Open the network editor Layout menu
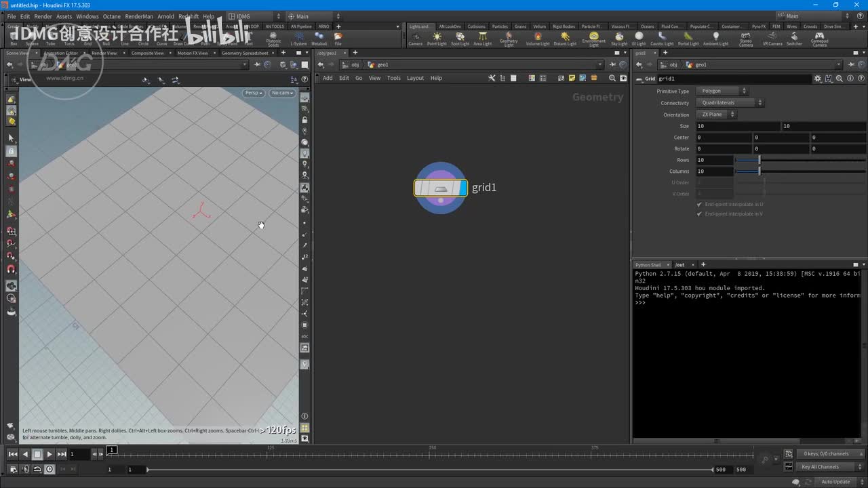 coord(415,78)
